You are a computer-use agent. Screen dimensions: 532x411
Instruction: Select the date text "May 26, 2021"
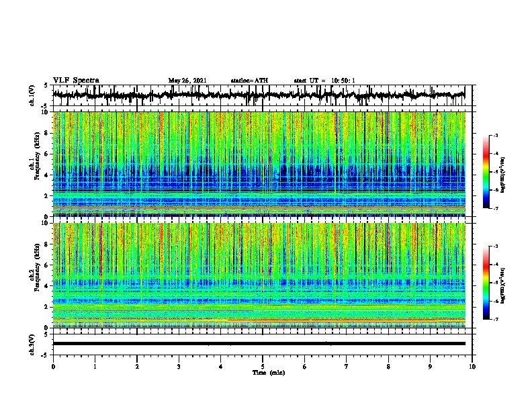[187, 81]
